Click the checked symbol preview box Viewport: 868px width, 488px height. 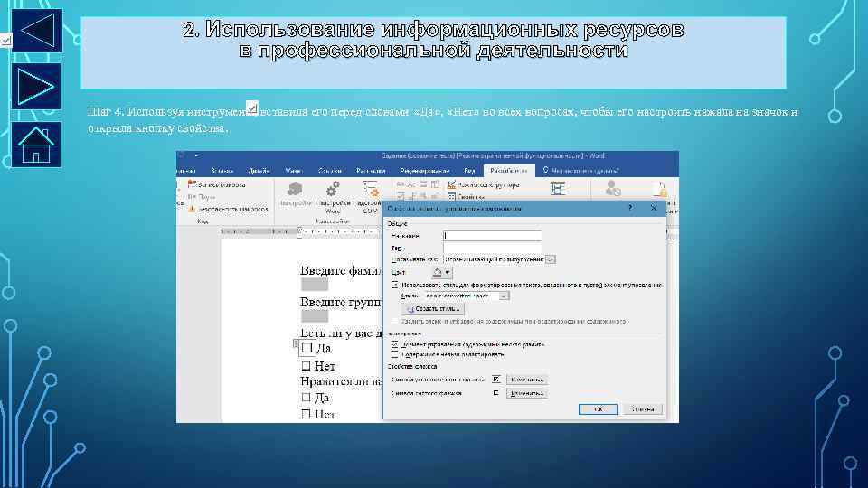point(496,379)
